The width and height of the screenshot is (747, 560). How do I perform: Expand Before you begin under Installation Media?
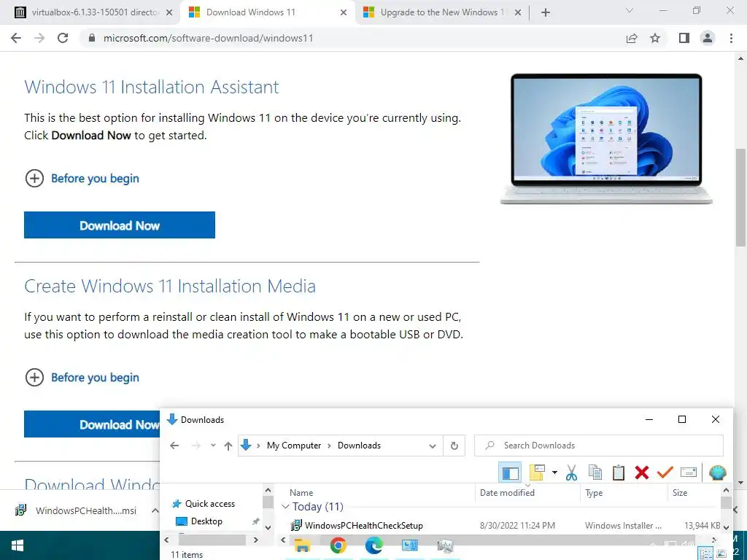coord(82,378)
